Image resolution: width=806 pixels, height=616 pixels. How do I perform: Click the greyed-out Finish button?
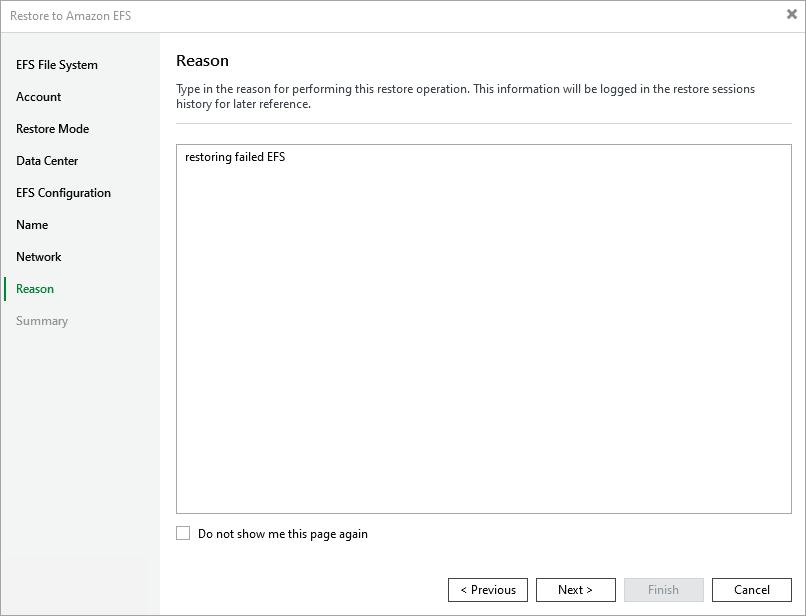click(663, 590)
